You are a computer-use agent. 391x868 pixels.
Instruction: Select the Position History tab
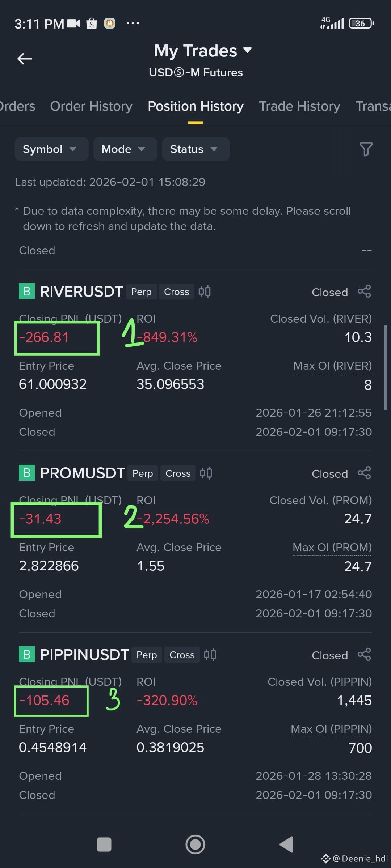tap(195, 106)
